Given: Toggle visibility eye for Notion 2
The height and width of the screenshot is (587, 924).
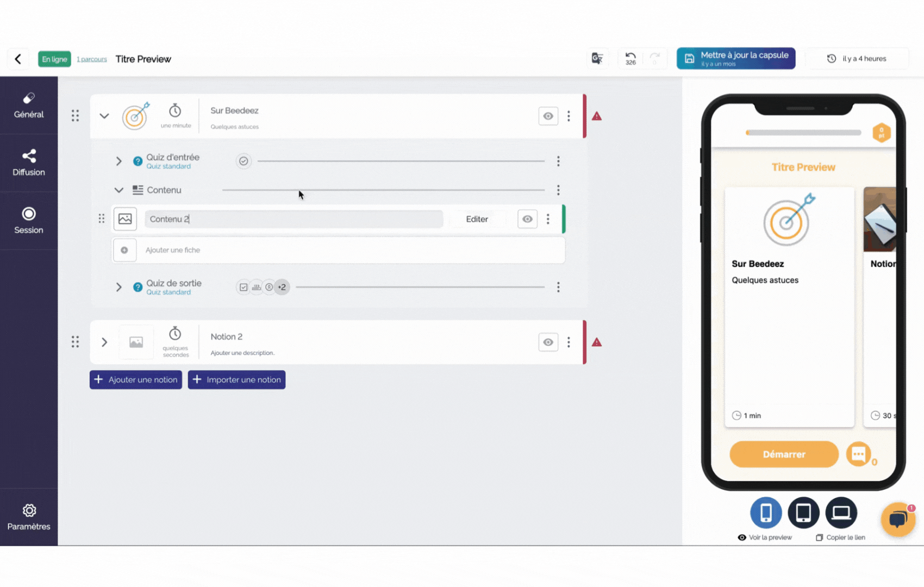Looking at the screenshot, I should pos(548,342).
